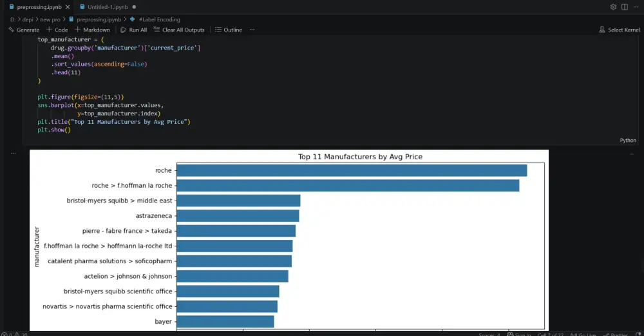This screenshot has width=644, height=336.
Task: Click the sparkle icon beside Generate
Action: [11, 30]
